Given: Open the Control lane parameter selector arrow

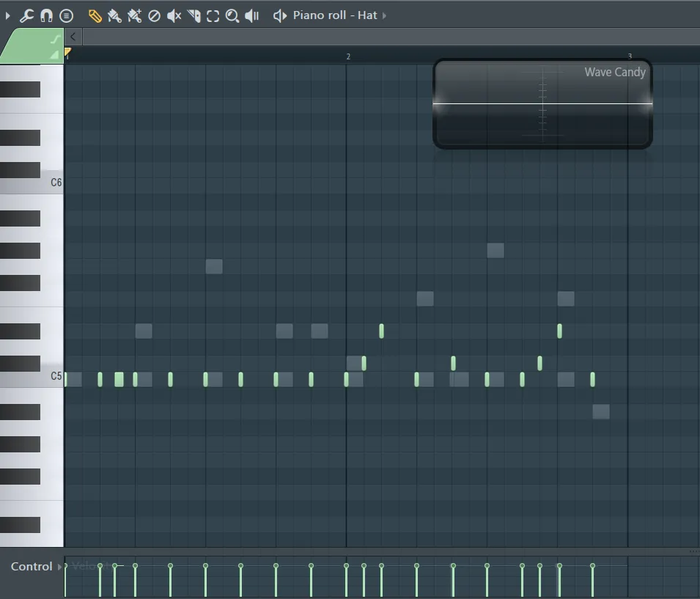Looking at the screenshot, I should [x=59, y=567].
